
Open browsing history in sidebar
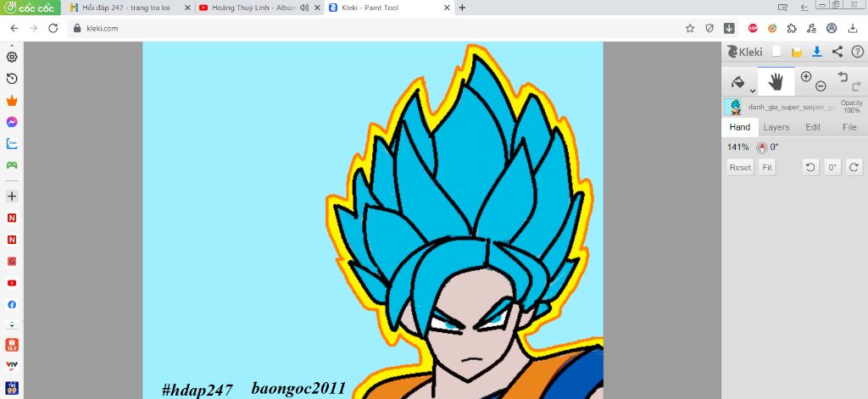pyautogui.click(x=12, y=79)
